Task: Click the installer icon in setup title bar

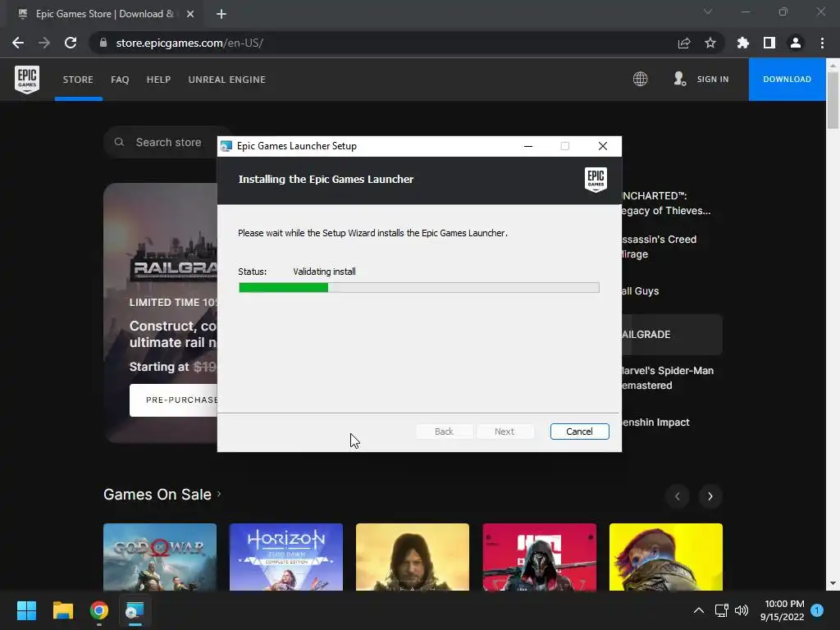Action: [226, 146]
